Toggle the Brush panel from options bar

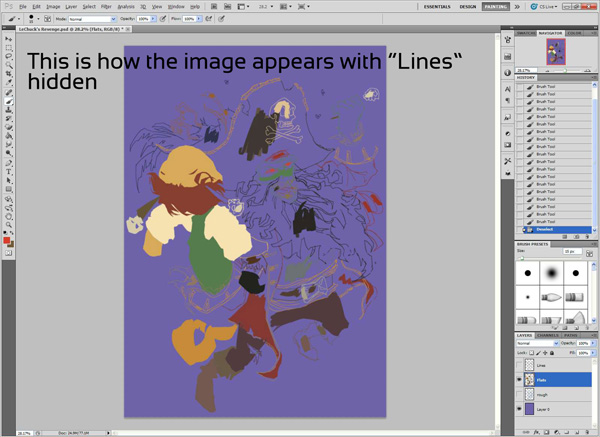click(47, 19)
